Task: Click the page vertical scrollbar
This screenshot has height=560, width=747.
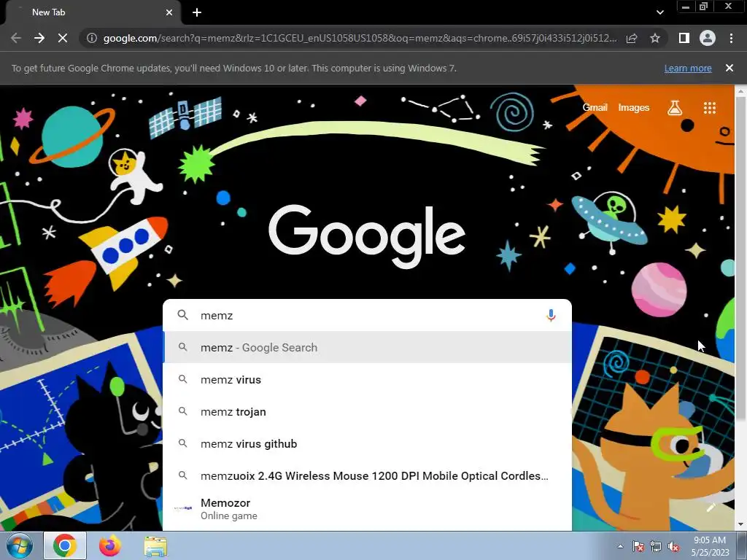Action: click(740, 257)
